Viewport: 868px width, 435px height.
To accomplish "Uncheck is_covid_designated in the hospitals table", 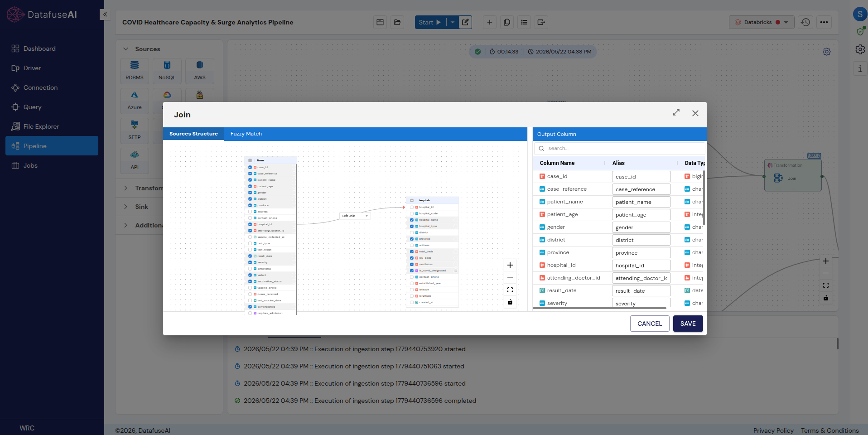I will (x=412, y=271).
